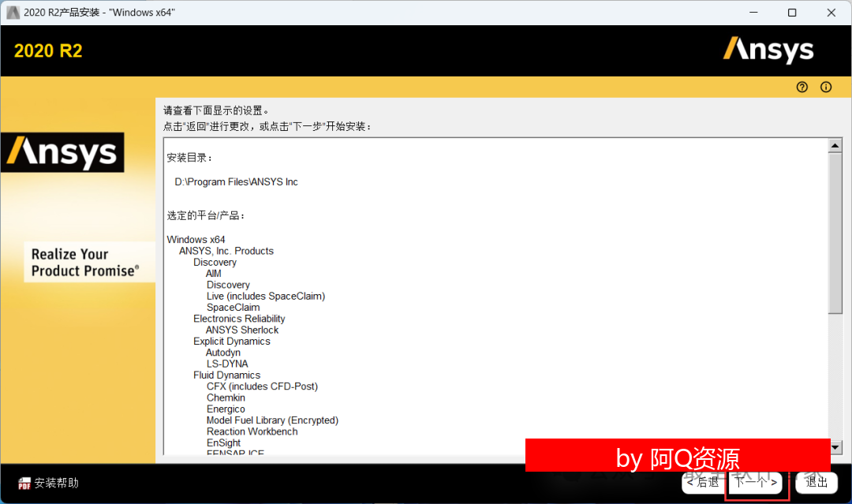Click the vertical scrollbar thumb
Screen dimensions: 852x504
coord(836,233)
